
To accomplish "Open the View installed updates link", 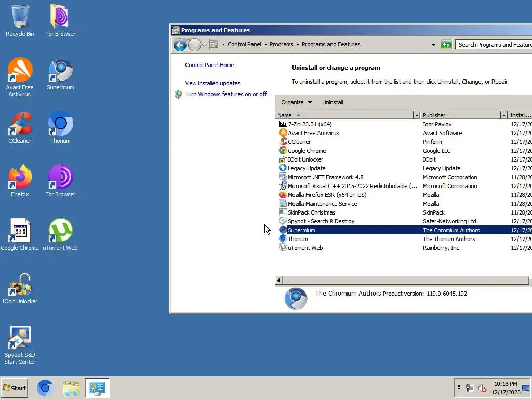I will pyautogui.click(x=212, y=83).
